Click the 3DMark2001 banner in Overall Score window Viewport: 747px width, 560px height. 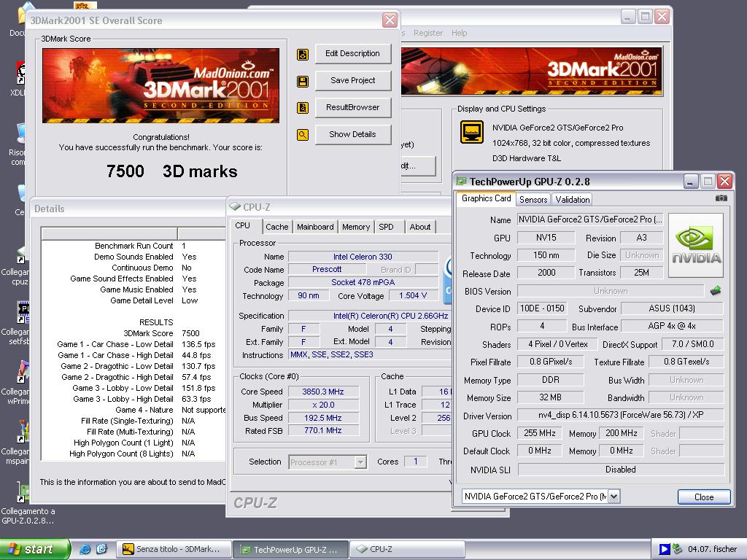(x=161, y=86)
